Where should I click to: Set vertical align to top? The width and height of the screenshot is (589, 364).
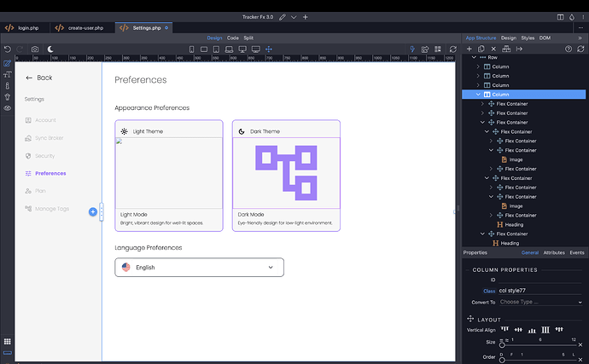(x=504, y=330)
